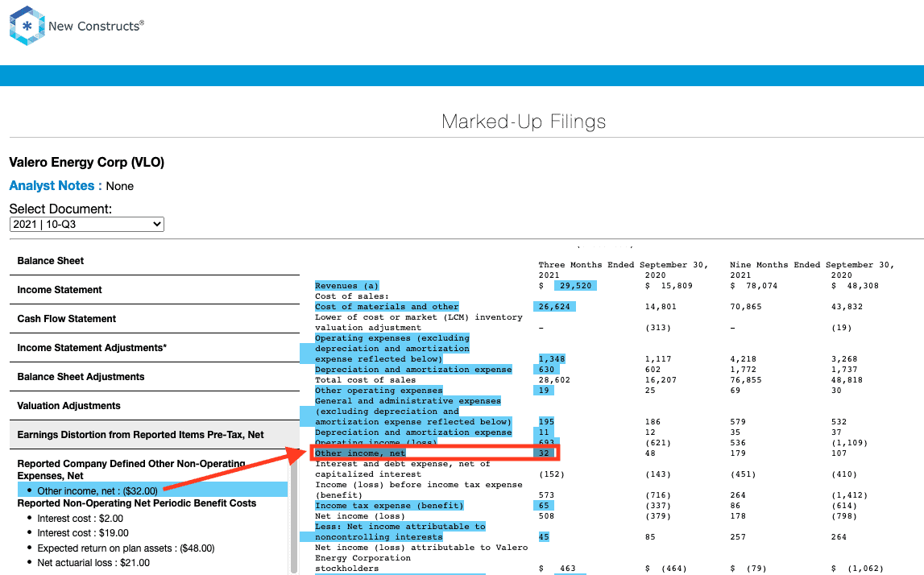Switch to the Income Statement section
The height and width of the screenshot is (575, 924).
tap(155, 290)
